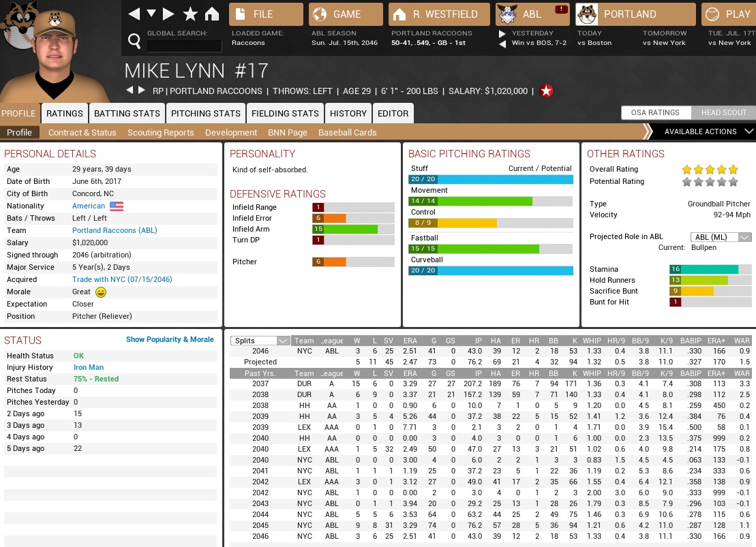
Task: Open the Projected Role ABL (ML) dropdown
Action: (x=721, y=237)
